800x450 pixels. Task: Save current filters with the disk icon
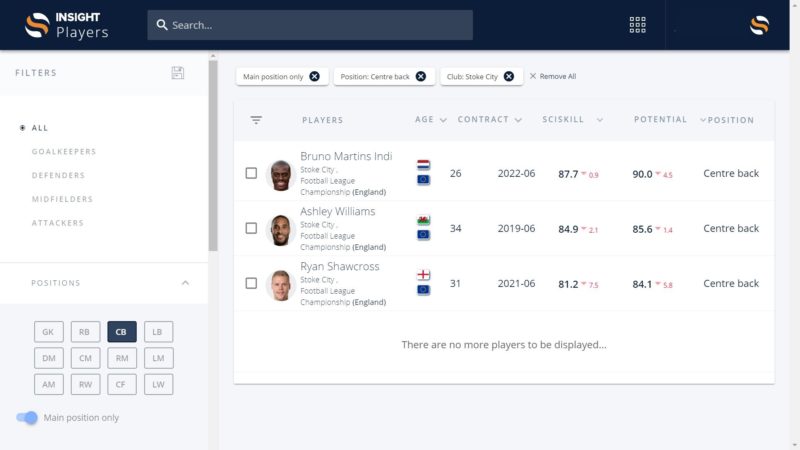pyautogui.click(x=178, y=73)
